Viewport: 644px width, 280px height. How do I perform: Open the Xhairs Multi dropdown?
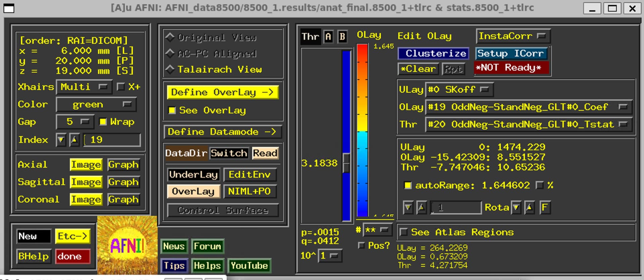click(84, 87)
